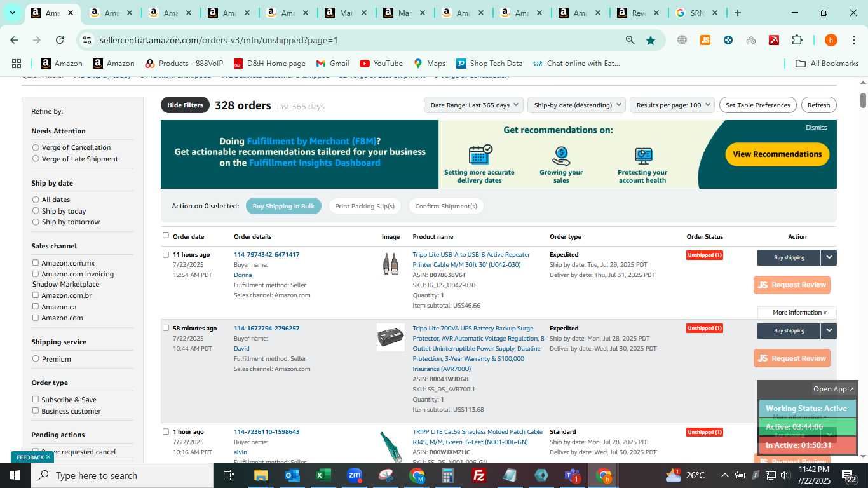
Task: Click the Set Table Preferences button
Action: (x=758, y=105)
